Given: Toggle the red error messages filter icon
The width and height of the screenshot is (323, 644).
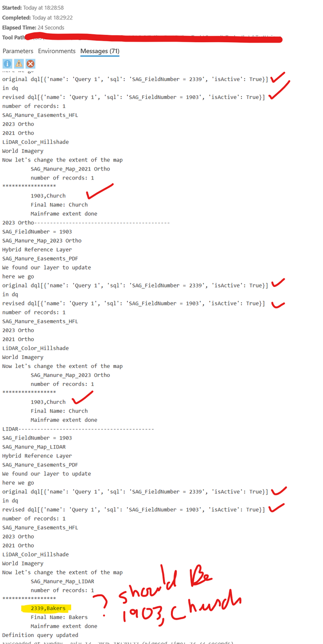Looking at the screenshot, I should 30,64.
